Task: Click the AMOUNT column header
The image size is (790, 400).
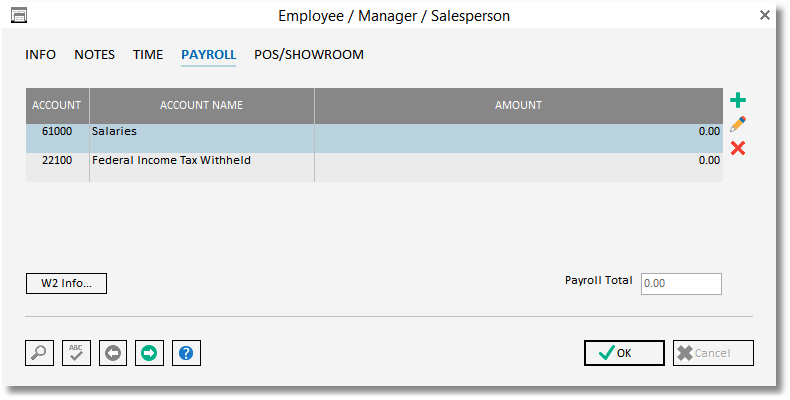Action: [x=518, y=105]
